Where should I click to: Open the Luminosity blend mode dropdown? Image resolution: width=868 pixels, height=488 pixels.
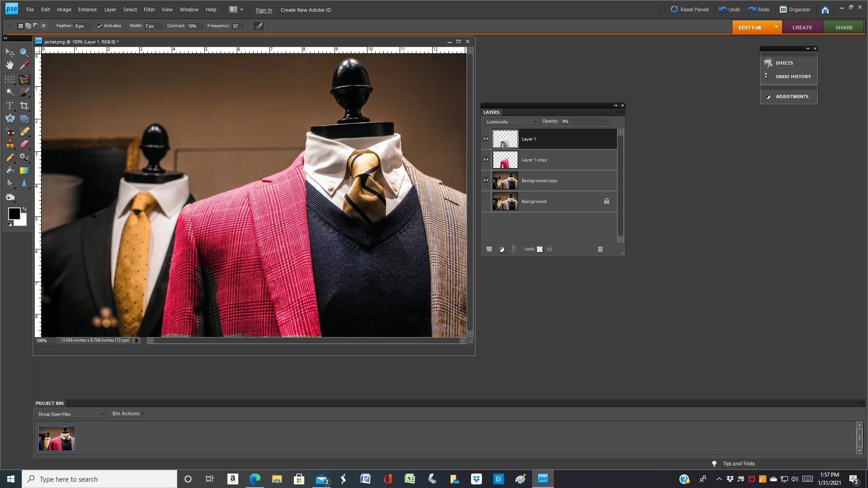[x=512, y=122]
